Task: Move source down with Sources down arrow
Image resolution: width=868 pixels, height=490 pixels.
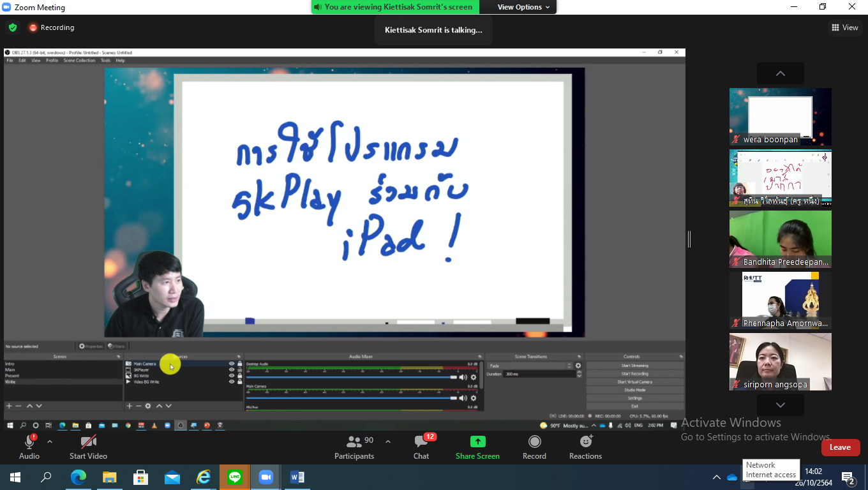Action: (x=168, y=406)
